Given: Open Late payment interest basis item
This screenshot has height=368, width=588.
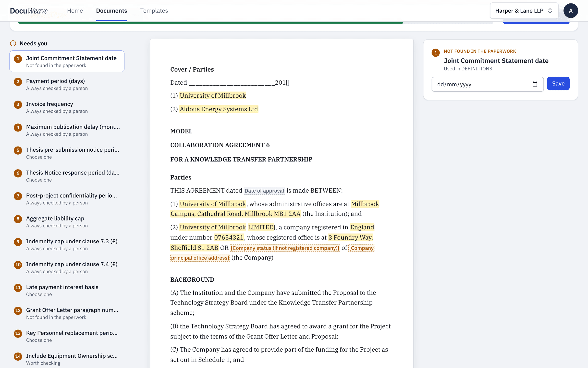Looking at the screenshot, I should pos(67,290).
